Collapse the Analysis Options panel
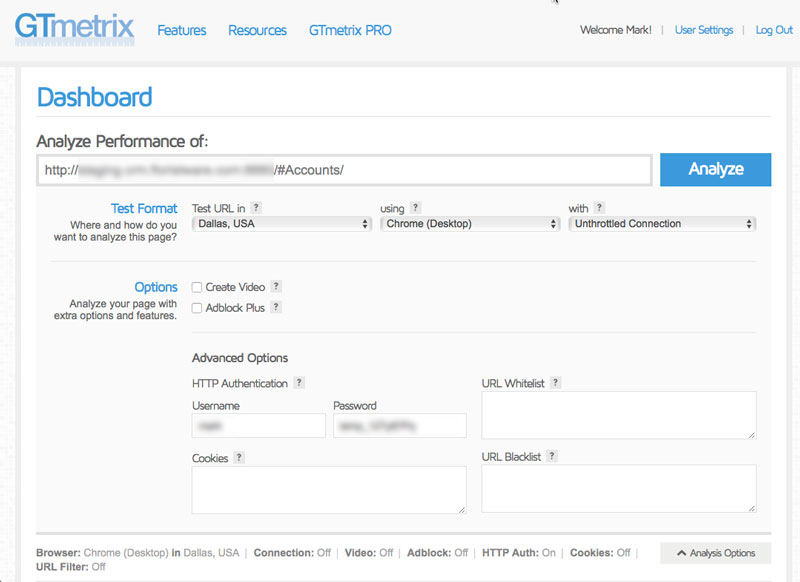 pyautogui.click(x=715, y=553)
